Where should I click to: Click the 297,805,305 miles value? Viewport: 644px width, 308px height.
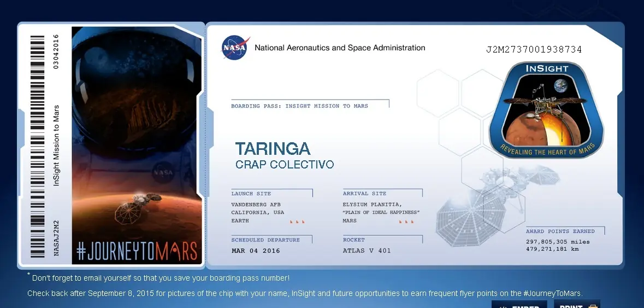click(x=558, y=242)
